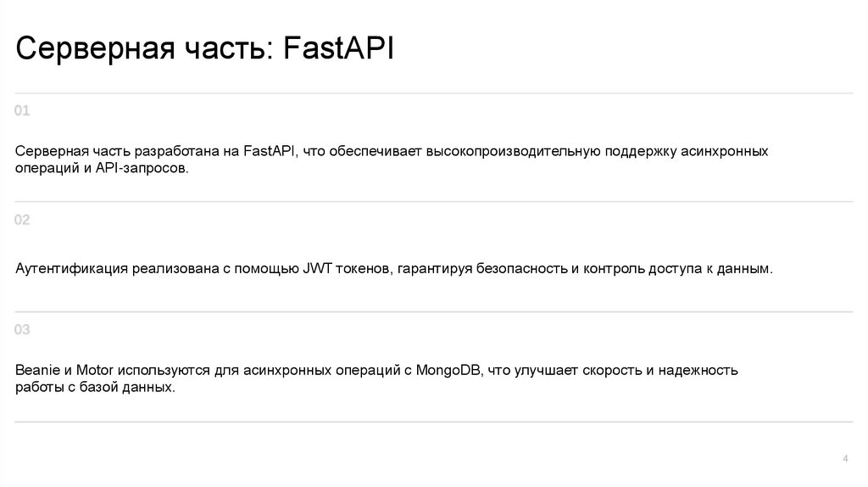
Task: Click the slide page number 4
Action: pyautogui.click(x=845, y=459)
